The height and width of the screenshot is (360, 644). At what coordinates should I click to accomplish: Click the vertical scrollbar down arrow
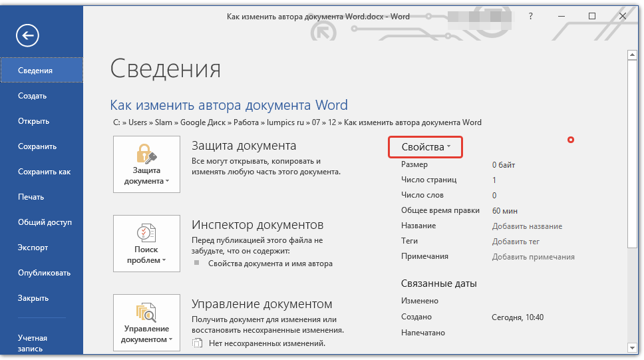(x=631, y=347)
